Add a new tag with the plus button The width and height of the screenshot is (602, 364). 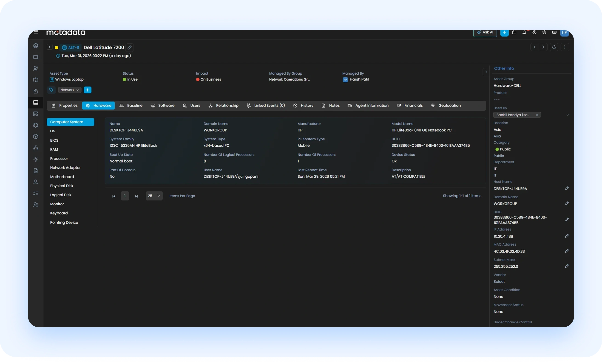(88, 90)
